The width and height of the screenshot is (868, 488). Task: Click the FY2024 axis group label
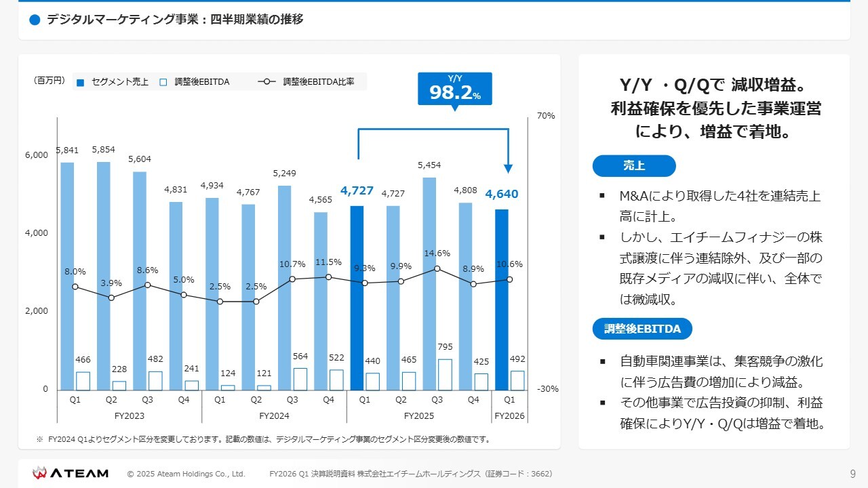pos(274,415)
